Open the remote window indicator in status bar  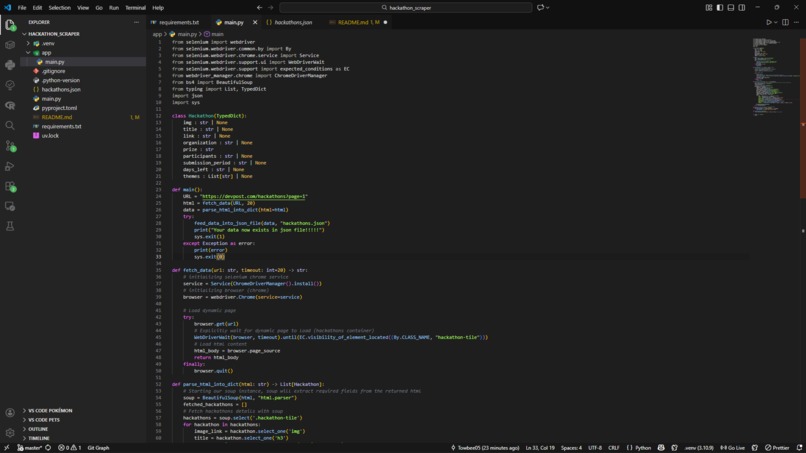click(7, 448)
